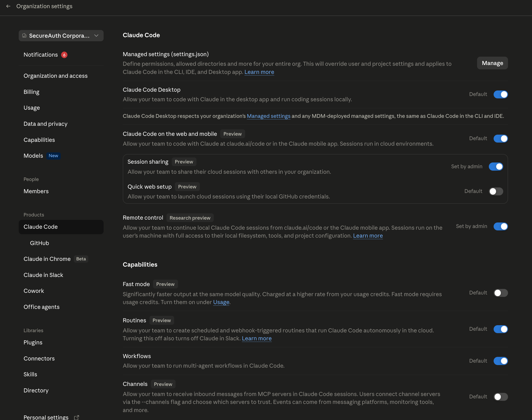Open Claude in Chrome settings

point(61,259)
